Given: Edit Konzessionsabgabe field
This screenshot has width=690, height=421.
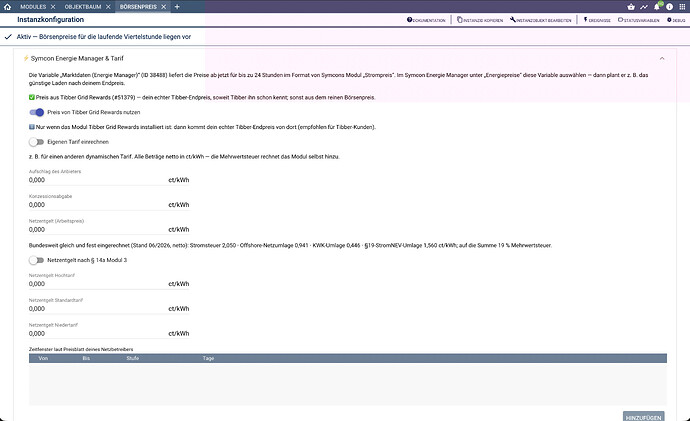Looking at the screenshot, I should pos(109,205).
